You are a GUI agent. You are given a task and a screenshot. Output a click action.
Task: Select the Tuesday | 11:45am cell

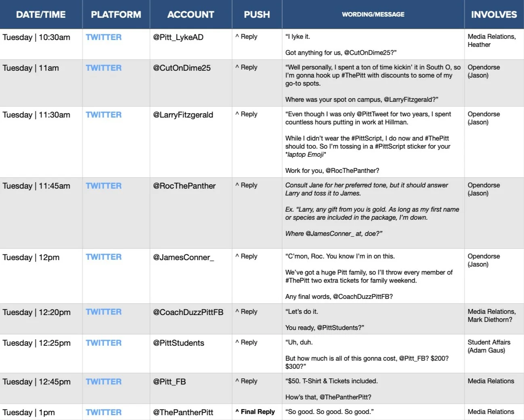(41, 213)
